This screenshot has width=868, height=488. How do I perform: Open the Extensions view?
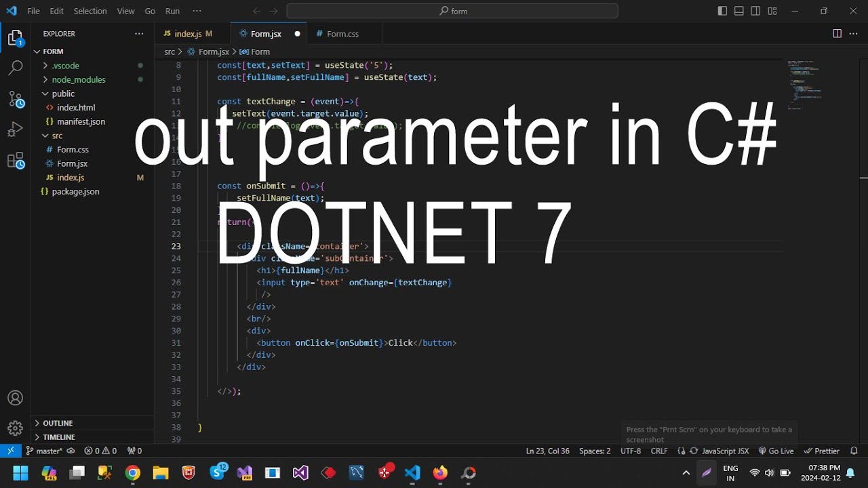coord(15,161)
